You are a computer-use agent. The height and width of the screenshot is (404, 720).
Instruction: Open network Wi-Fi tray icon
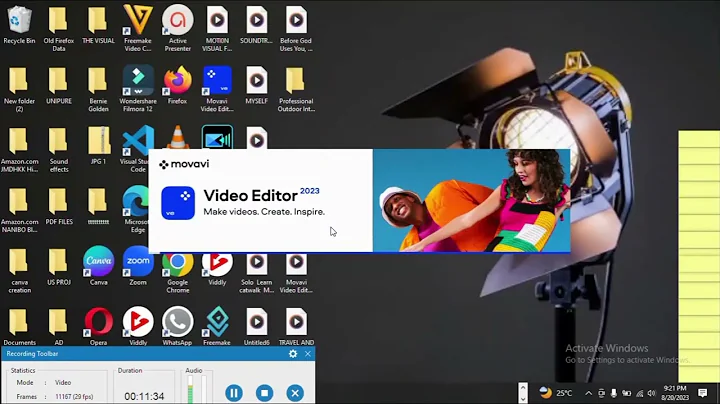(x=640, y=393)
